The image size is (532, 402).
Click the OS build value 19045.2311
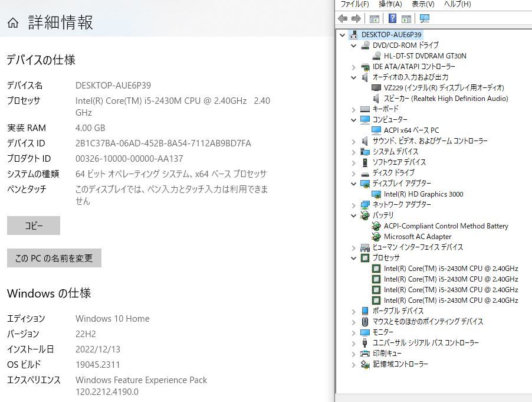coord(98,365)
